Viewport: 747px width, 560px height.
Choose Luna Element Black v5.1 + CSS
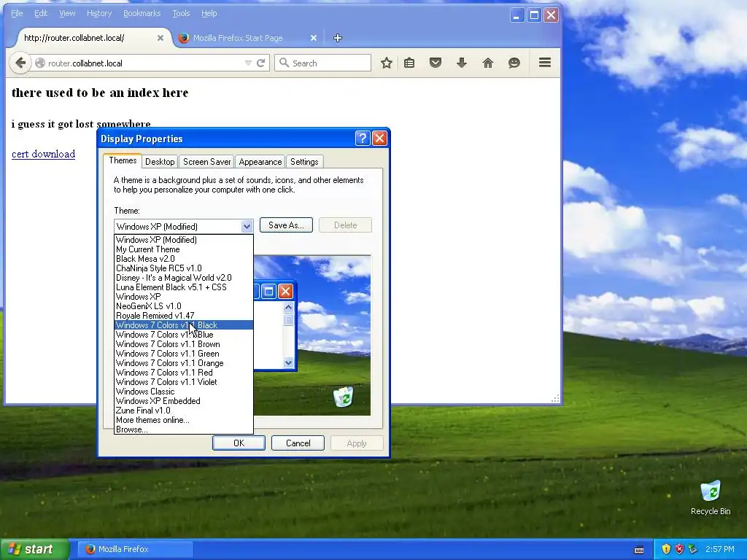[183, 287]
